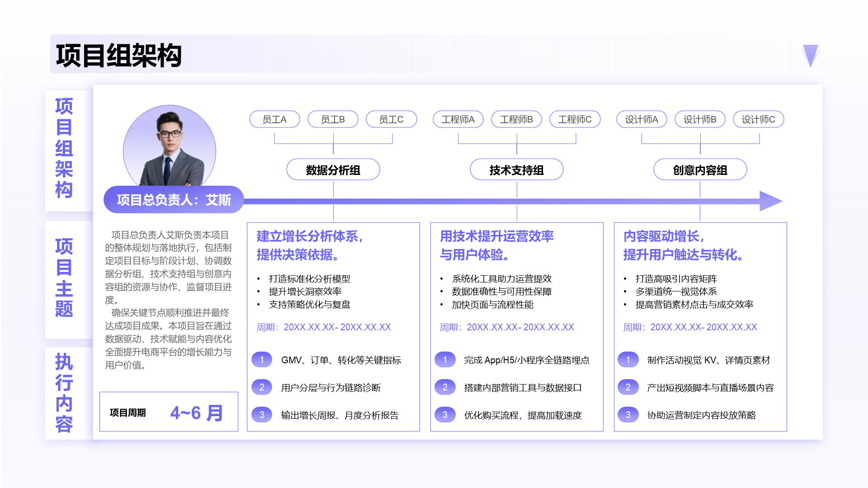Click the purple triangle icon beside the title
The image size is (868, 488).
[811, 55]
